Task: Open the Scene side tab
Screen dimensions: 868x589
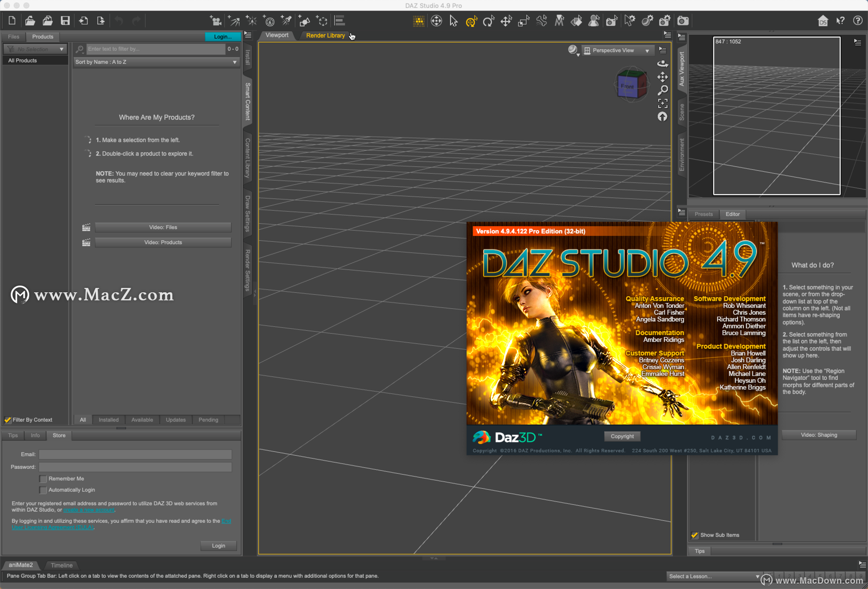Action: pos(682,112)
